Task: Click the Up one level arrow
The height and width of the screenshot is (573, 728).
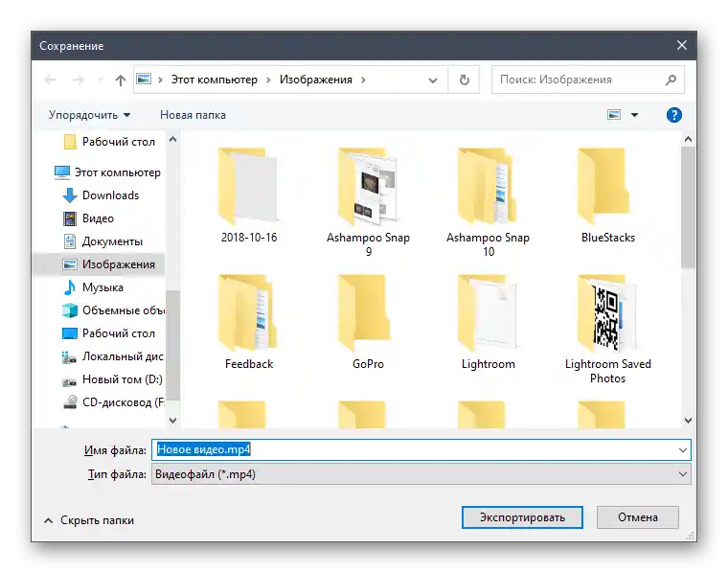Action: point(121,80)
